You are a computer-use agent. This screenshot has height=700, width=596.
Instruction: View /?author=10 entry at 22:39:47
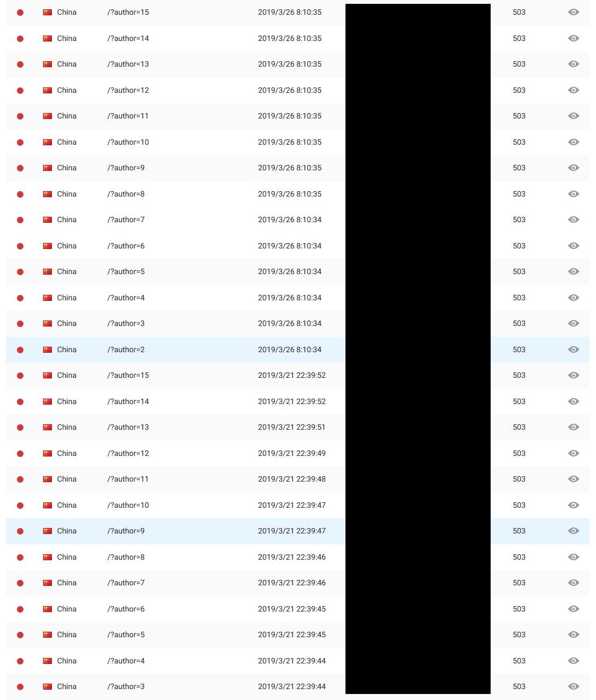pyautogui.click(x=573, y=505)
